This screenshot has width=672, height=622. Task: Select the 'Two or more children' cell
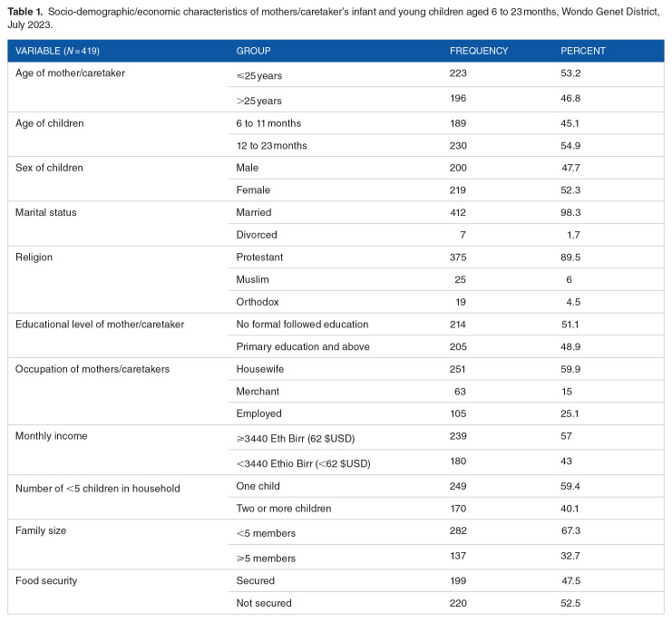pos(283,507)
